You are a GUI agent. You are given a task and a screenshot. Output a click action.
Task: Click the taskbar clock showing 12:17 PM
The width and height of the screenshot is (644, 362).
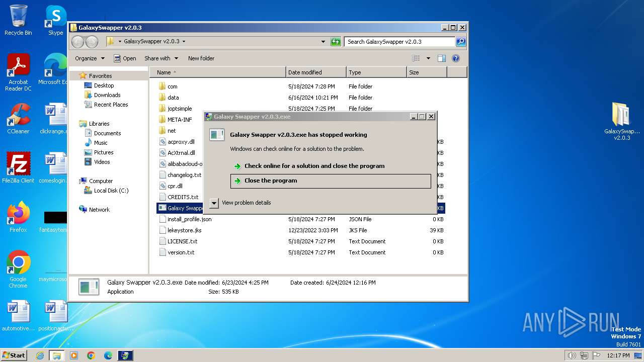618,355
